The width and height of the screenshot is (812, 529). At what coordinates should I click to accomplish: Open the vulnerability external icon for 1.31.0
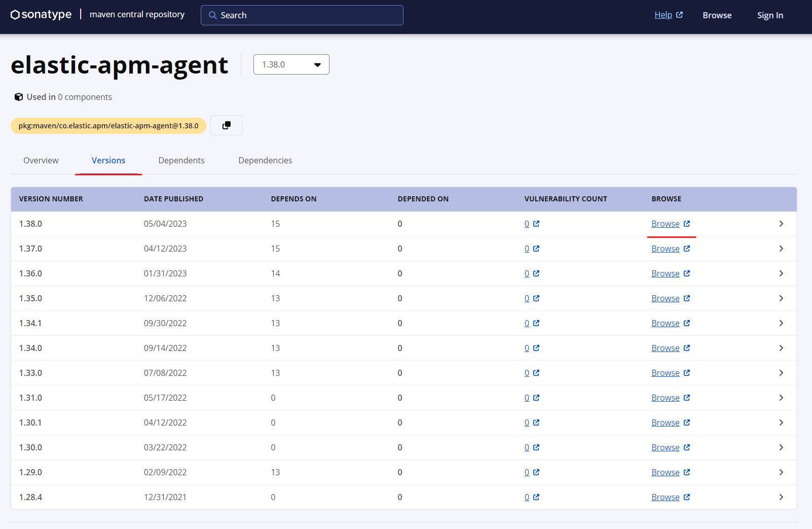click(536, 398)
